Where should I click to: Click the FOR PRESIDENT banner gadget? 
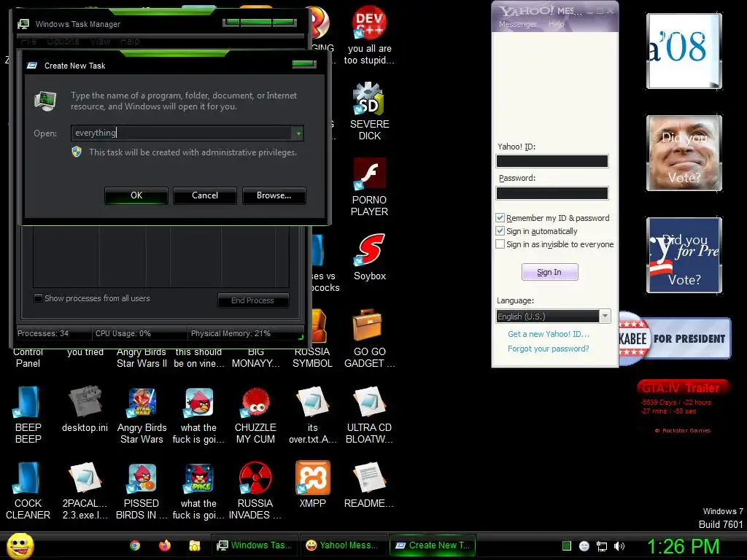[x=675, y=338]
